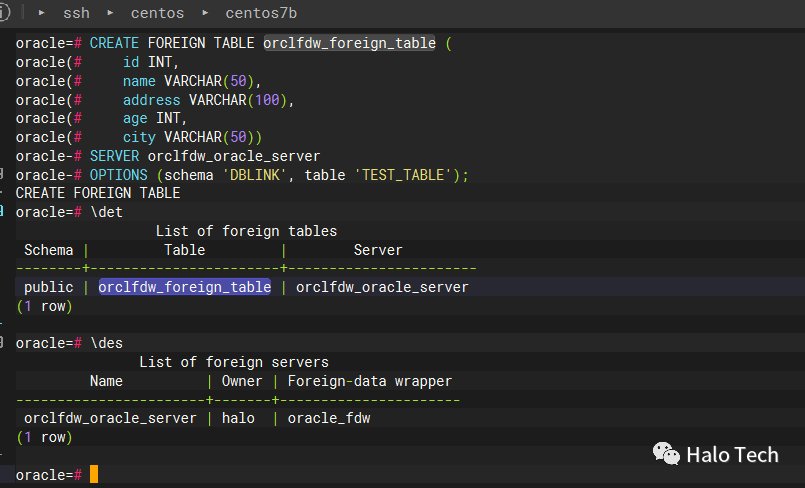Screen dimensions: 805x488
Task: Select the ssh breadcrumb item
Action: pyautogui.click(x=76, y=13)
